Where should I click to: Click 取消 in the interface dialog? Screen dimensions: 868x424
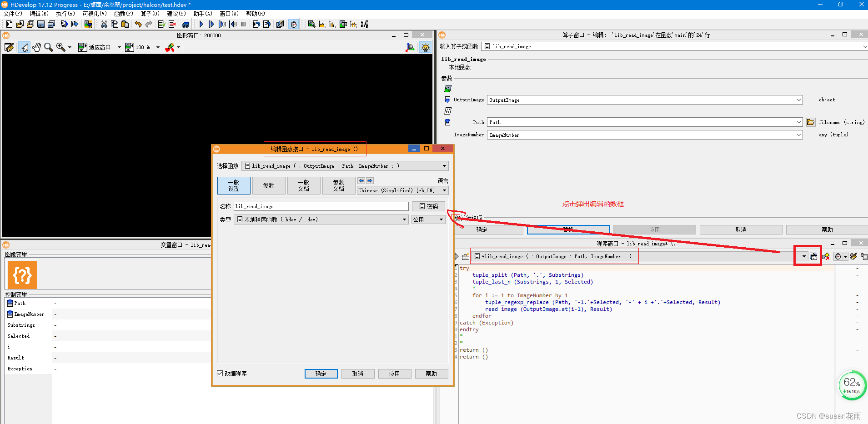point(358,374)
